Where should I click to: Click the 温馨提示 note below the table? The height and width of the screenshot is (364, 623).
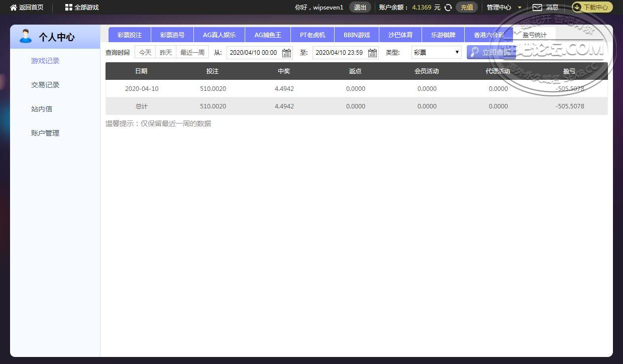coord(158,124)
